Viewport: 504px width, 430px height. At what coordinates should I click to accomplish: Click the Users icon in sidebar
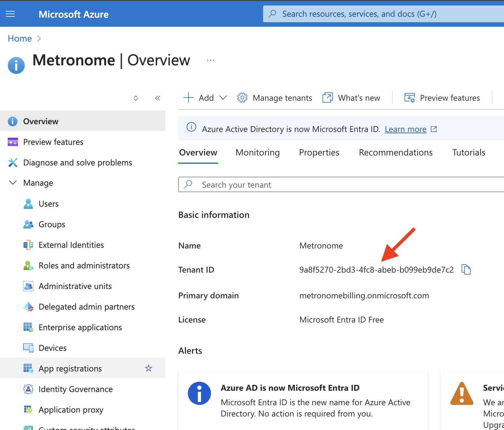(x=28, y=204)
